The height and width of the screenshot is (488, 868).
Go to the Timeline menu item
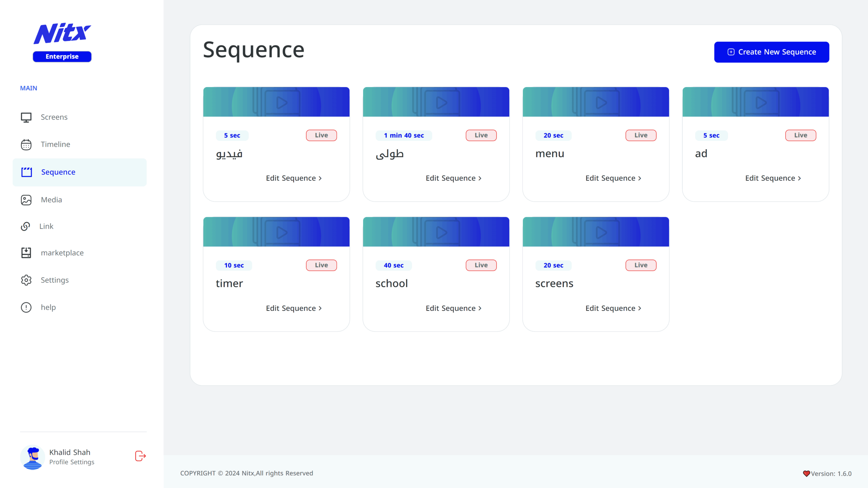[x=55, y=144]
